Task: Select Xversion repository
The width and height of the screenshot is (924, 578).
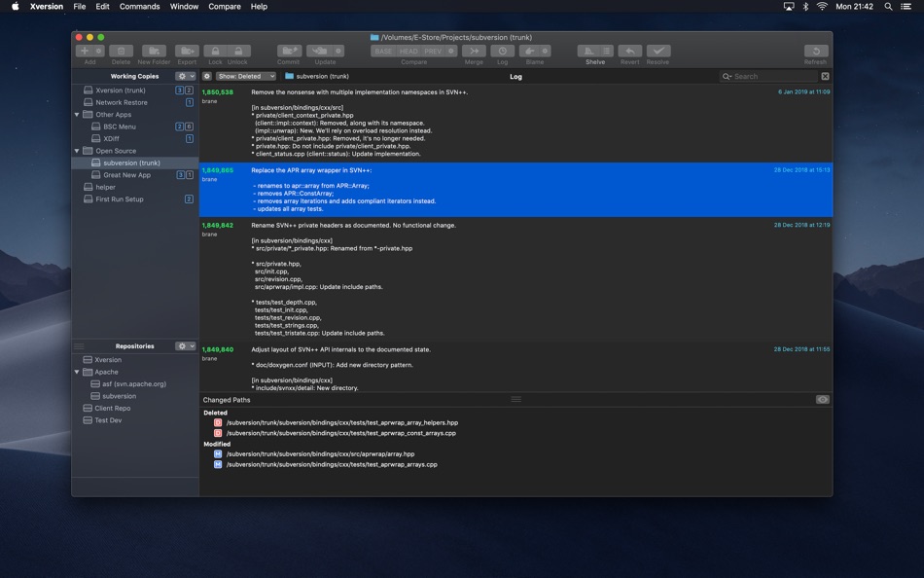Action: tap(135, 359)
